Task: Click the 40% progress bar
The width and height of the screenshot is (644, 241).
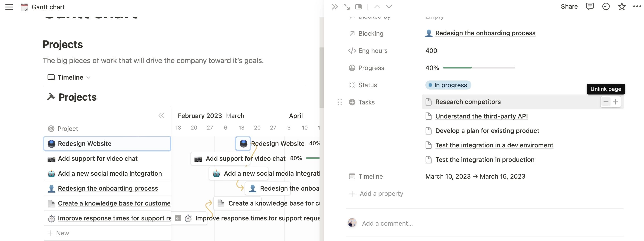Action: [x=479, y=68]
